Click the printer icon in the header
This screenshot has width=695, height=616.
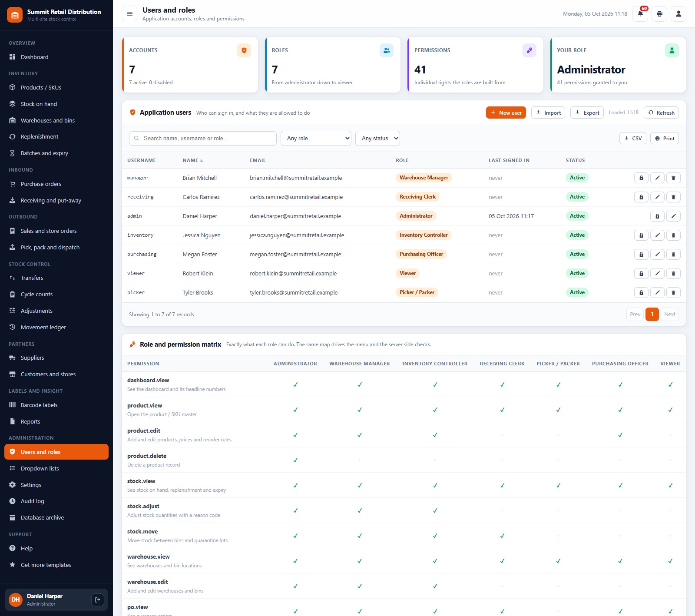click(x=659, y=14)
